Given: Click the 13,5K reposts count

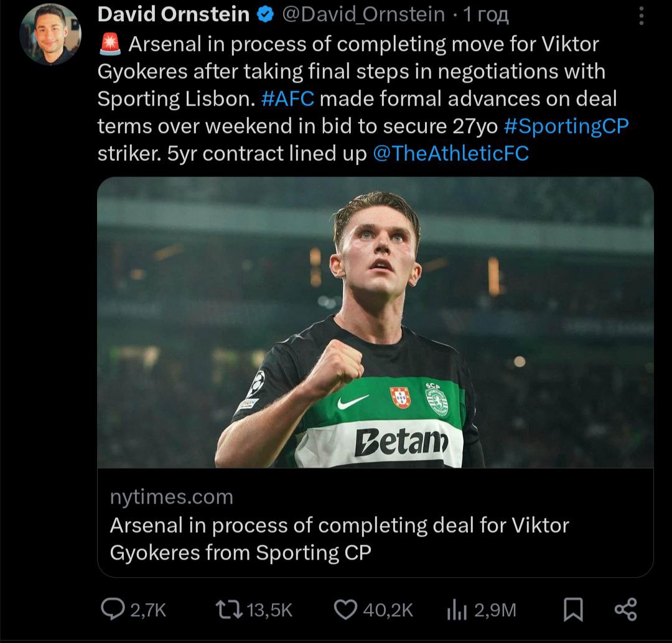Looking at the screenshot, I should click(269, 610).
